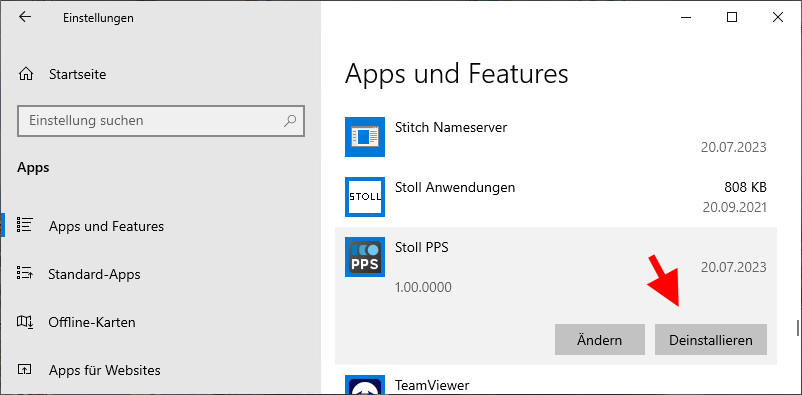Click the Stoll Anwendungen logo icon

tap(365, 196)
